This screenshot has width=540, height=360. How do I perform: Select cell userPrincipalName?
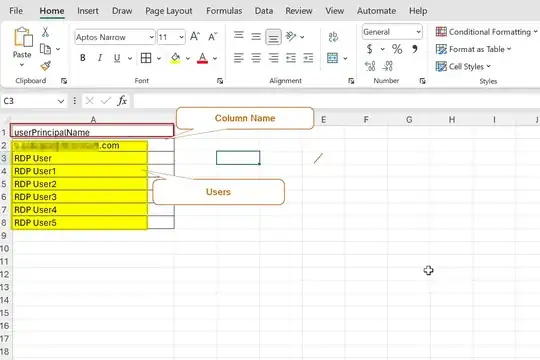click(x=92, y=132)
